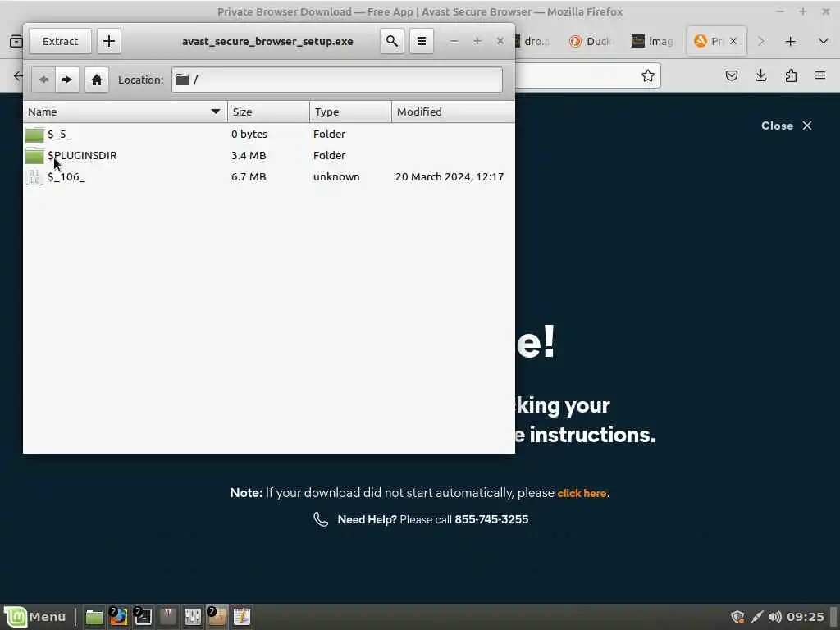This screenshot has height=630, width=840.
Task: Switch to Firefox from the taskbar
Action: pos(118,617)
